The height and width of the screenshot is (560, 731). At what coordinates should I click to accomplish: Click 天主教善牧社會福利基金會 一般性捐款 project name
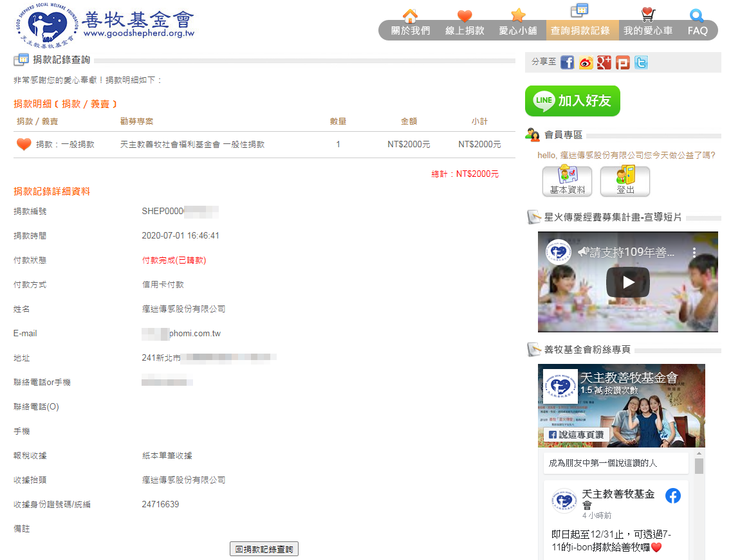(x=192, y=145)
